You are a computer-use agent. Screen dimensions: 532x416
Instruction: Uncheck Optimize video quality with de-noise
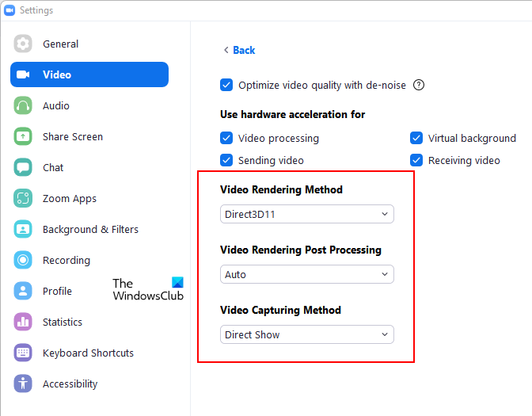coord(226,85)
